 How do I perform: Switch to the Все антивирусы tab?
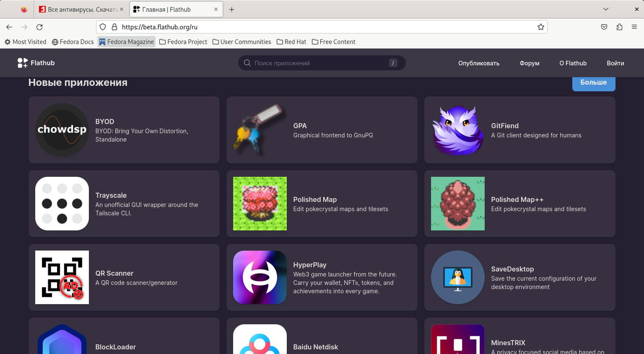pyautogui.click(x=81, y=9)
